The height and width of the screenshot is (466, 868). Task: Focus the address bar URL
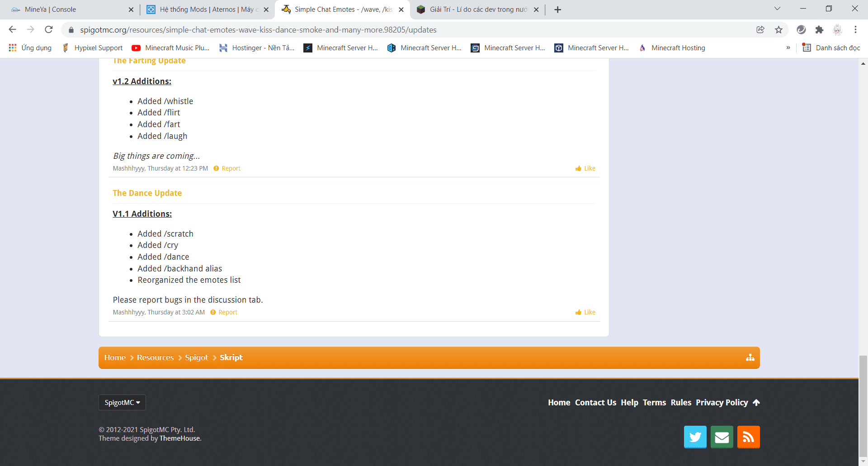(258, 30)
